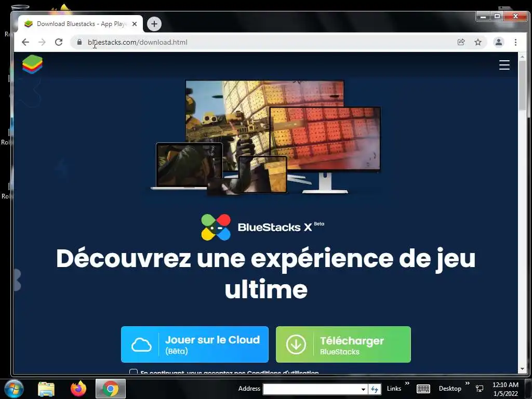This screenshot has width=532, height=399.
Task: Open Chrome three-dot menu
Action: [515, 42]
